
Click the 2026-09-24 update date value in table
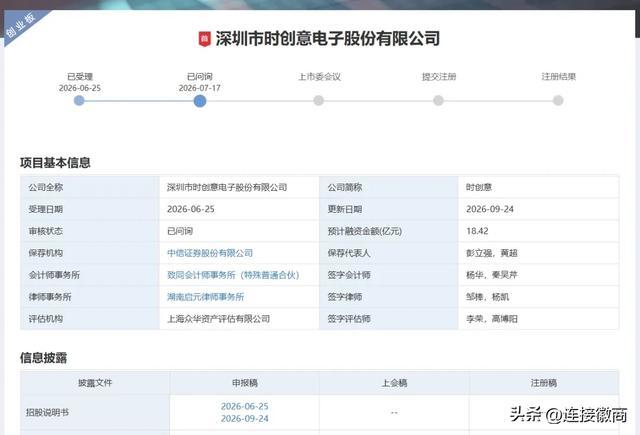click(490, 209)
